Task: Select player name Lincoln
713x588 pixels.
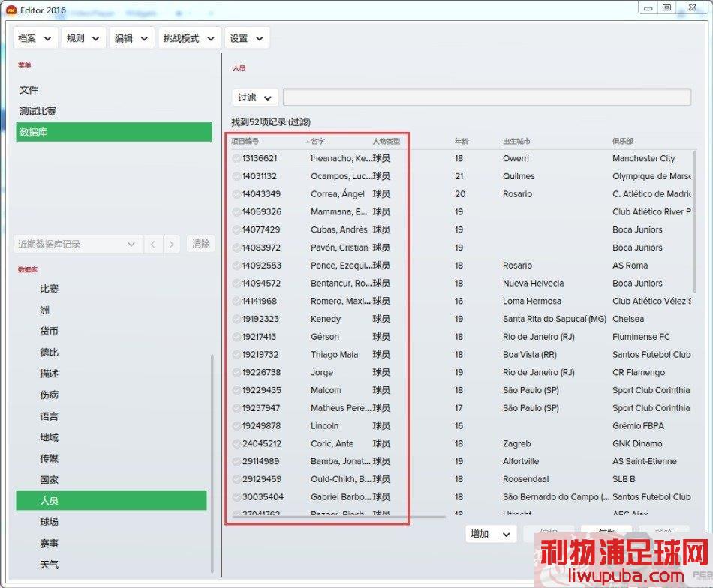Action: click(x=324, y=426)
